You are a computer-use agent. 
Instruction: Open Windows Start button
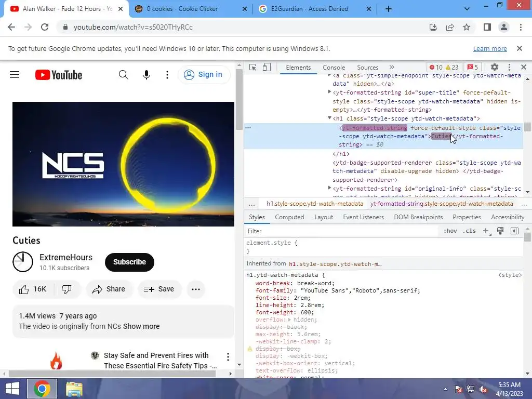12,389
